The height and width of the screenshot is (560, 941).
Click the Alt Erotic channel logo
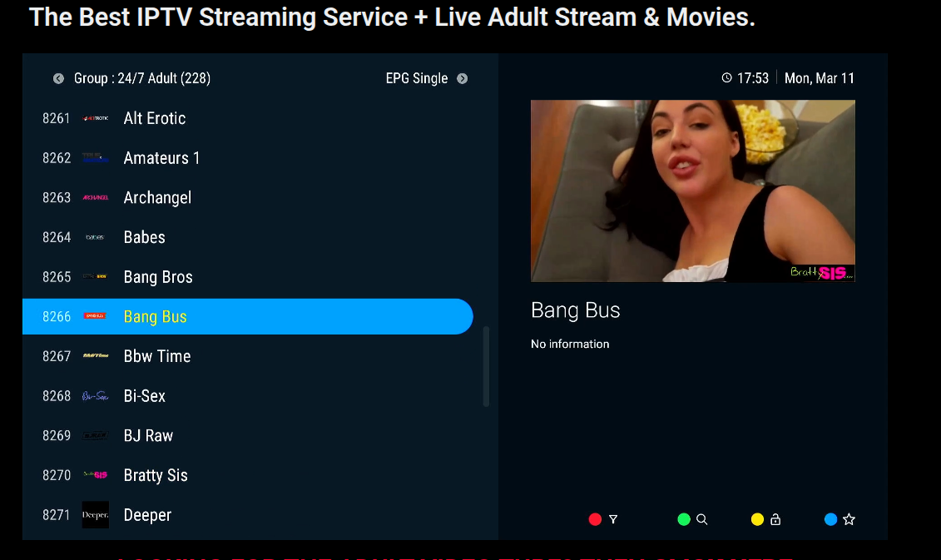(96, 118)
